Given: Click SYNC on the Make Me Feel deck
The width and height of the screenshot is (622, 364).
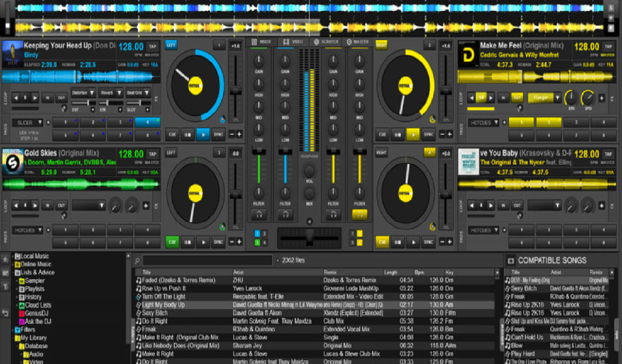Looking at the screenshot, I should (x=429, y=135).
